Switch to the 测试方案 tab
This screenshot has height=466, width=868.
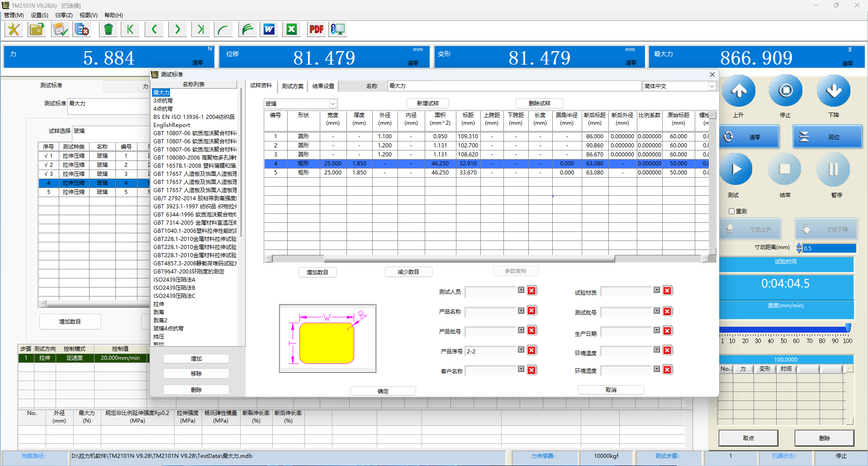[292, 86]
